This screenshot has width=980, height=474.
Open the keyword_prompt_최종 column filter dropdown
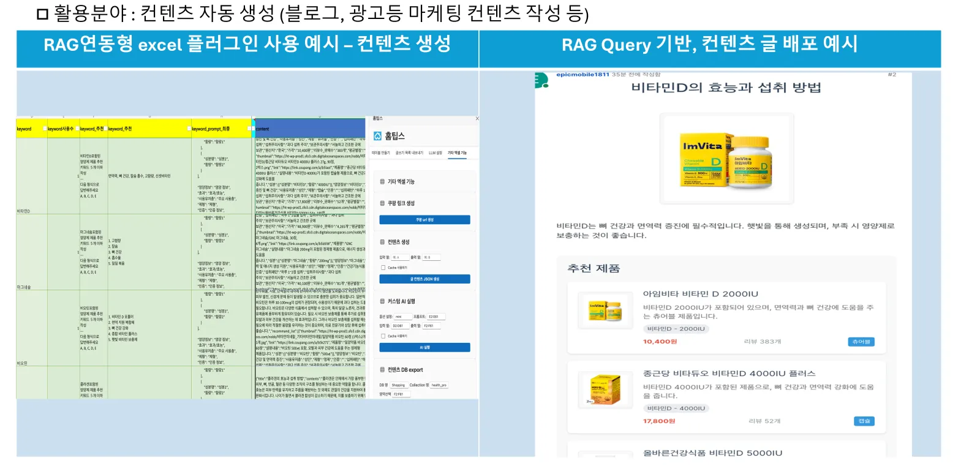(251, 129)
